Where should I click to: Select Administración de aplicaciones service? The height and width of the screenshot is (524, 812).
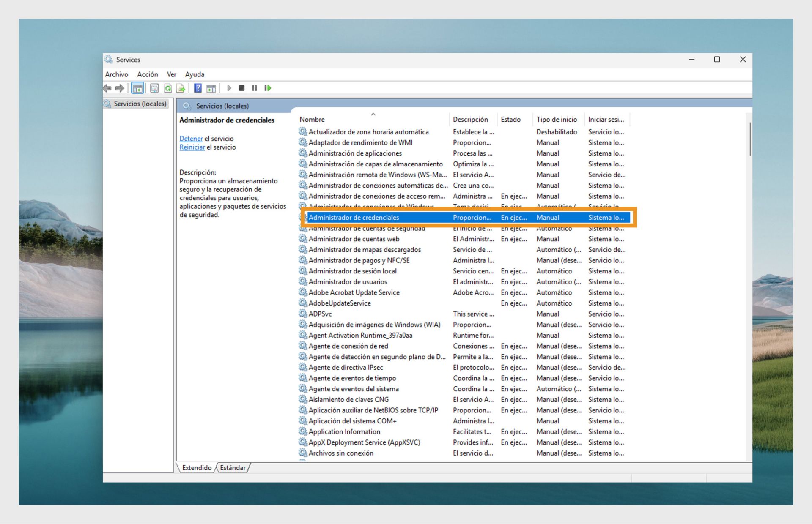point(355,153)
